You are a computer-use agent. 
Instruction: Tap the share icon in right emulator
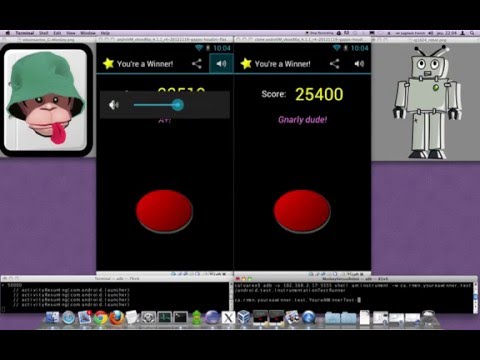[x=334, y=64]
